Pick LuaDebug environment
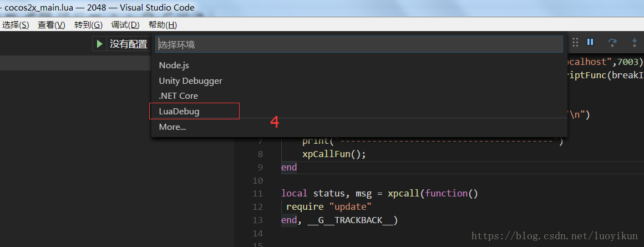Image resolution: width=644 pixels, height=247 pixels. pyautogui.click(x=359, y=111)
